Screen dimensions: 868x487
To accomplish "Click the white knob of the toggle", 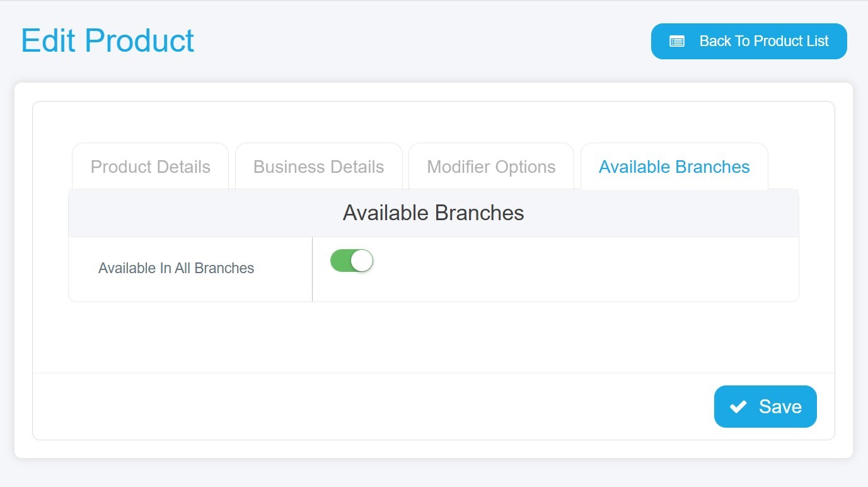I will [362, 261].
